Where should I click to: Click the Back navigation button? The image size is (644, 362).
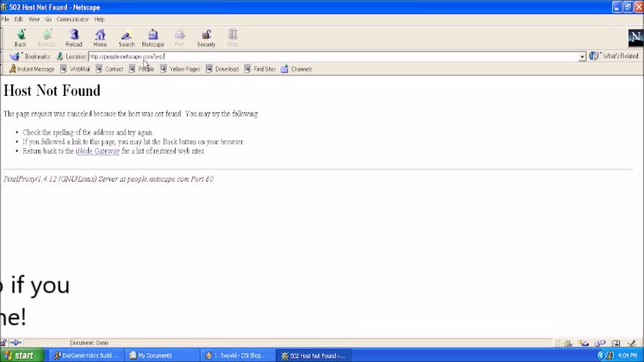coord(20,38)
